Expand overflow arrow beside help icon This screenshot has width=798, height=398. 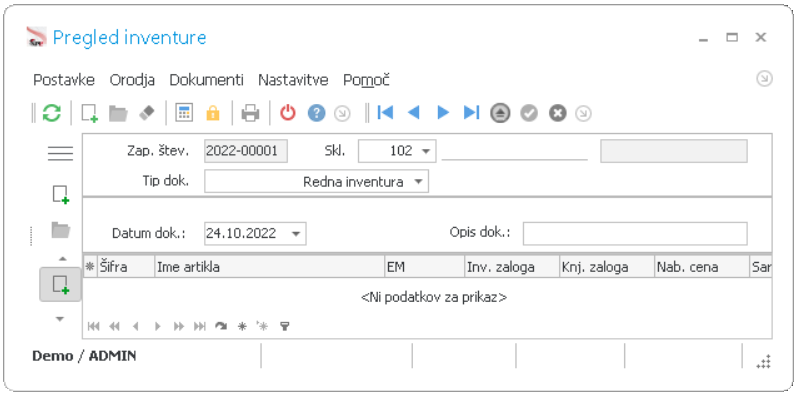pyautogui.click(x=342, y=113)
